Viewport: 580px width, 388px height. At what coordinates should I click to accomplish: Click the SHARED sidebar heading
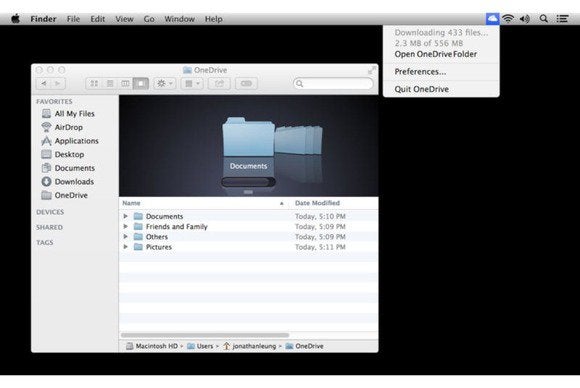[x=49, y=227]
